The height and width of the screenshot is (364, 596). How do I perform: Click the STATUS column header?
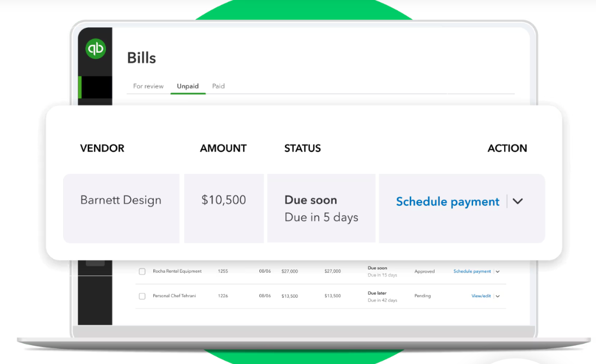(302, 148)
